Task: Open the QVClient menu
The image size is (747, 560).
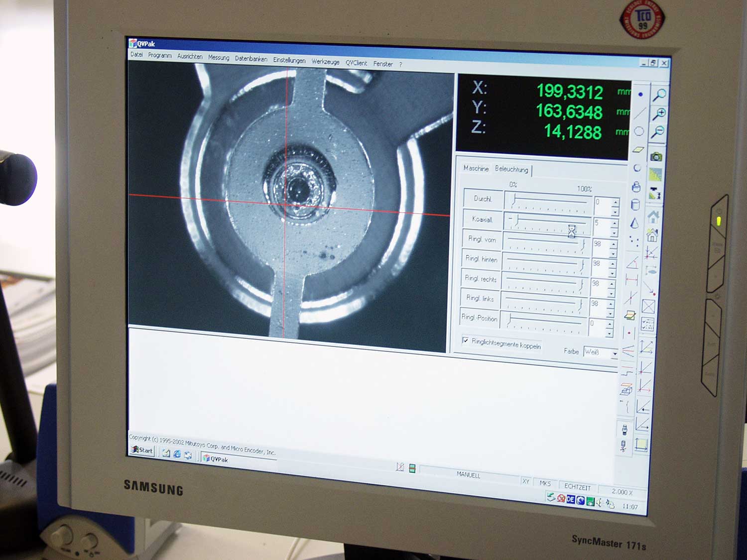Action: point(356,63)
